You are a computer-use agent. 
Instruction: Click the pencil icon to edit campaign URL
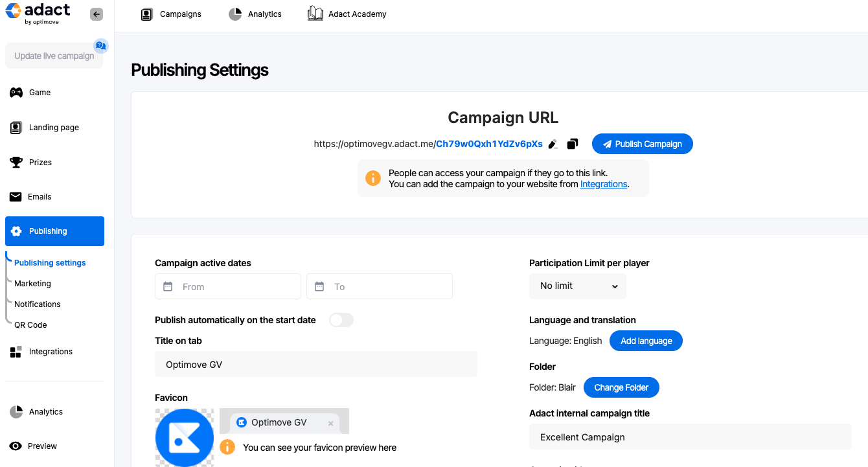[553, 144]
